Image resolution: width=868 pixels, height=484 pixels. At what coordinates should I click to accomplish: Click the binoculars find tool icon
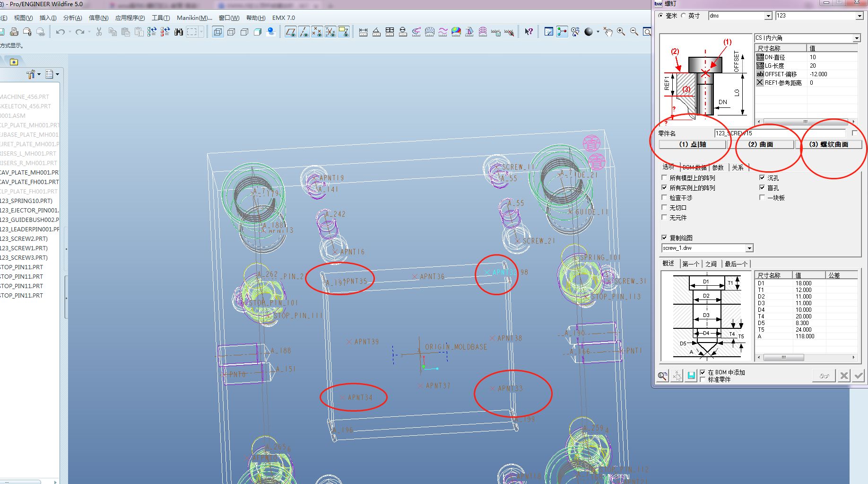(x=178, y=32)
